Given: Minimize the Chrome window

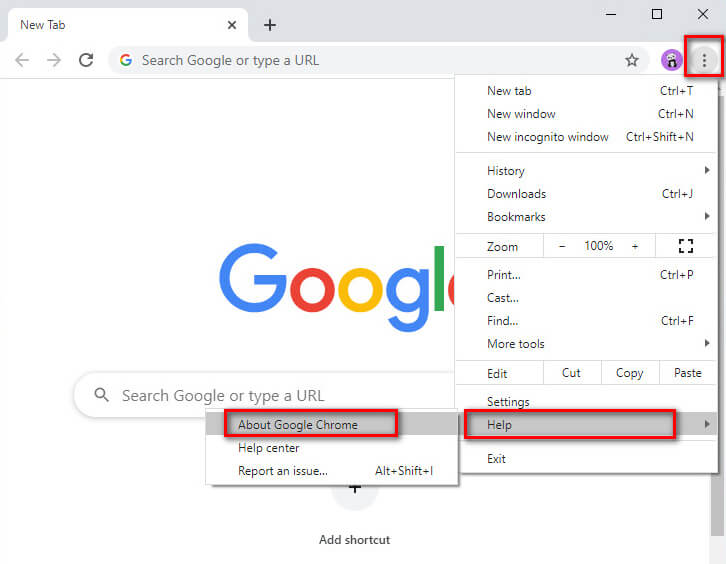Looking at the screenshot, I should pyautogui.click(x=611, y=14).
